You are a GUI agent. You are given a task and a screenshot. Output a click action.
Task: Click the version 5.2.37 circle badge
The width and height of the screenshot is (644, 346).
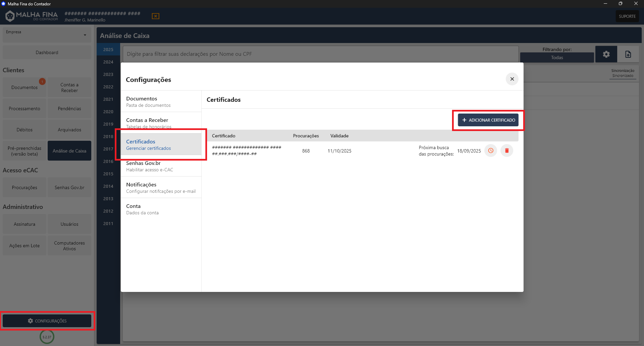pos(47,337)
